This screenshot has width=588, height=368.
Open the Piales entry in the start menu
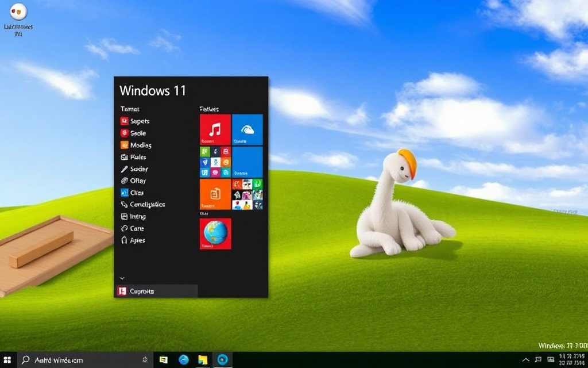coord(133,157)
